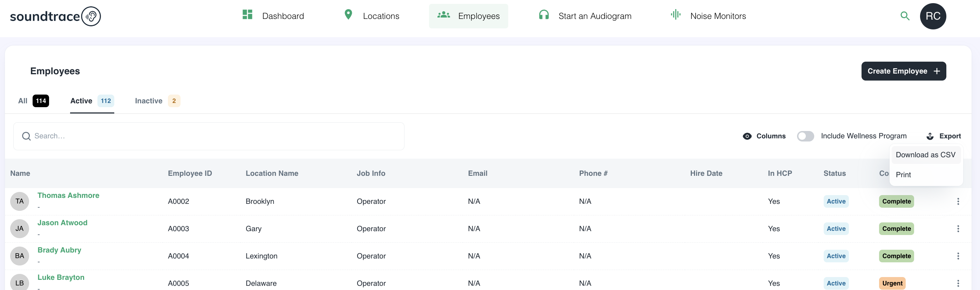
Task: Switch to the Active tab
Action: [92, 101]
